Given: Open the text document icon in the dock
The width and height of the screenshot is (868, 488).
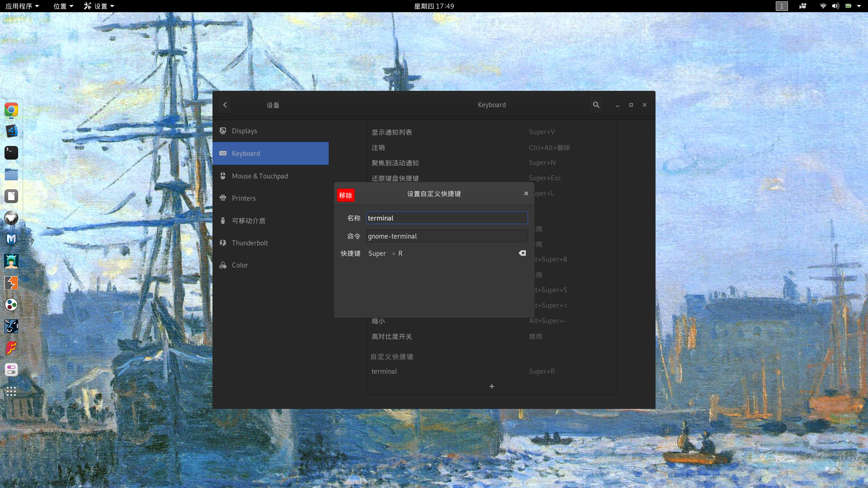Looking at the screenshot, I should (11, 196).
